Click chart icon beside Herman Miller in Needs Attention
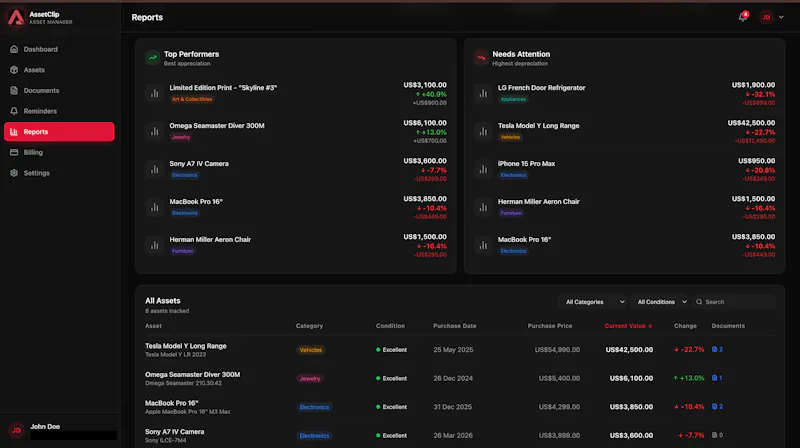Viewport: 800px width, 448px height. coord(483,207)
